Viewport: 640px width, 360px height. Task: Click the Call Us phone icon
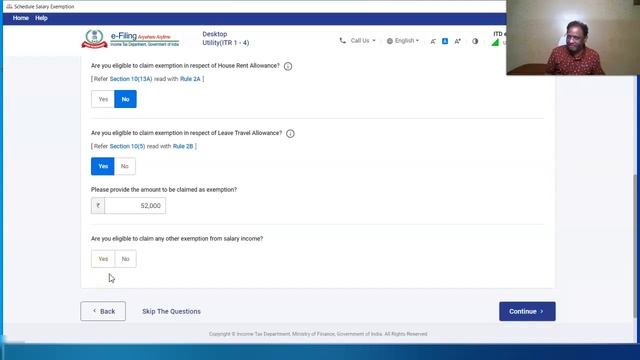pyautogui.click(x=342, y=40)
